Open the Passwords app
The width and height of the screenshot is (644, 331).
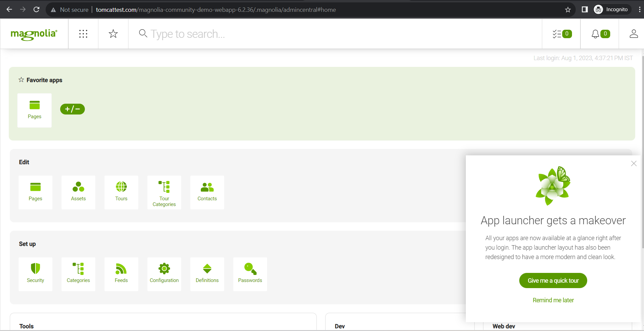coord(250,274)
